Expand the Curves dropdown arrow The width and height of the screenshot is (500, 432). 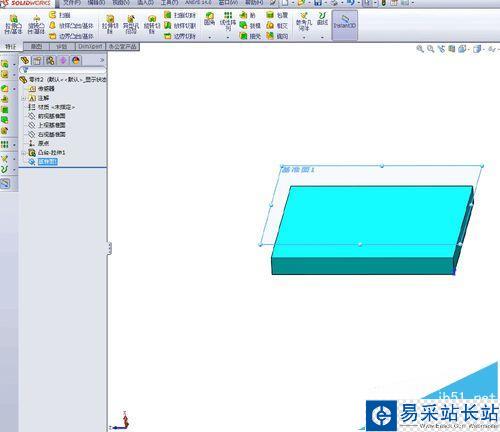[x=322, y=37]
